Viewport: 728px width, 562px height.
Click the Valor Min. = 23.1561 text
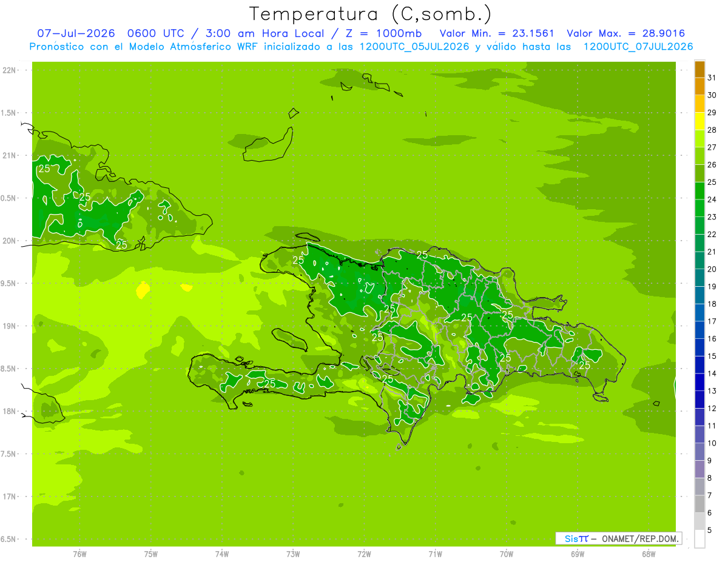(x=497, y=33)
